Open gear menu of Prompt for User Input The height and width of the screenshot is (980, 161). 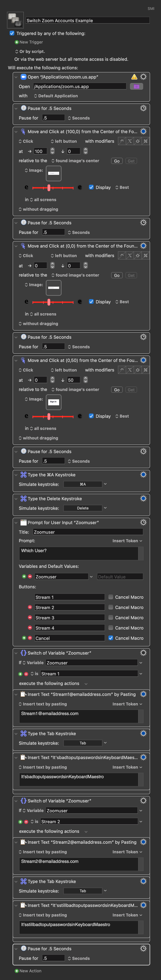pos(143,522)
